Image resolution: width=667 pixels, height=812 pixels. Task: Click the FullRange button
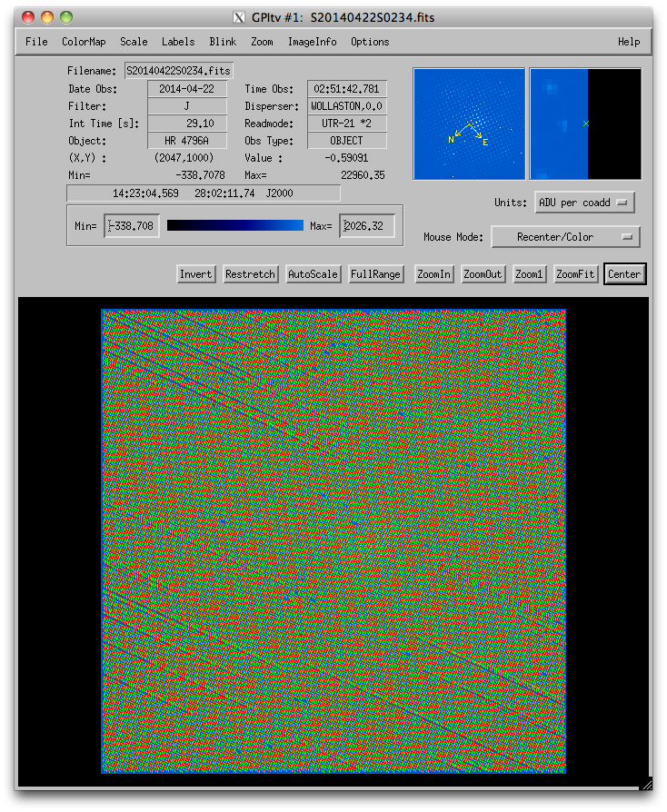pos(376,274)
